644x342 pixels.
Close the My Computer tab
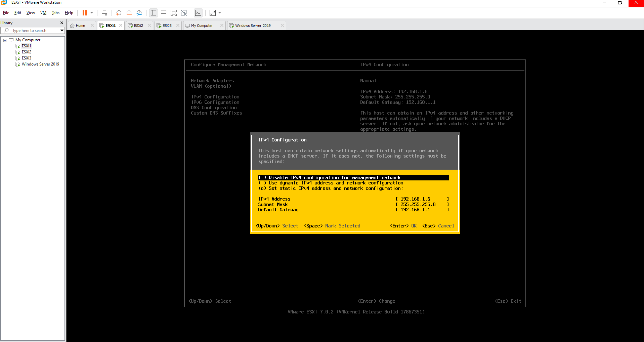point(222,26)
